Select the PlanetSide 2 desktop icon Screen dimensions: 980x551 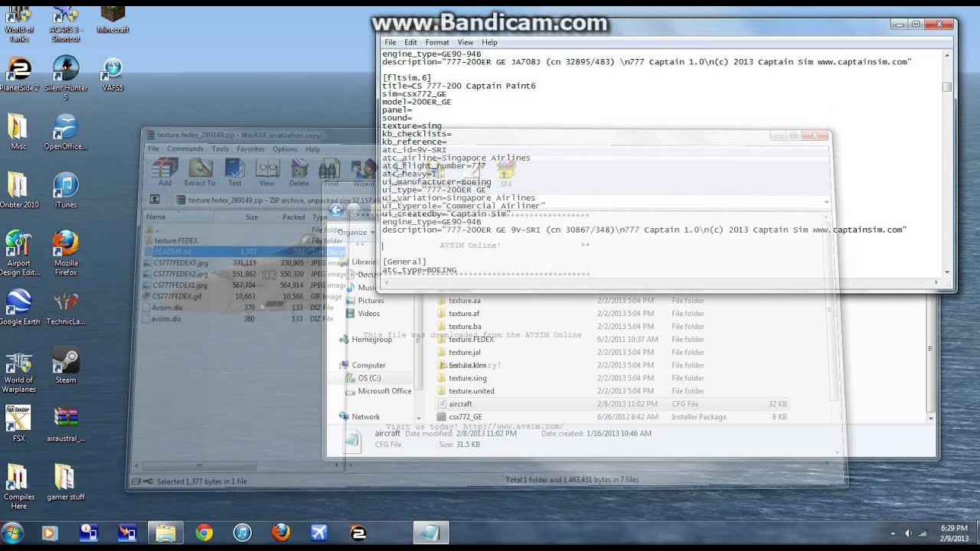18,73
